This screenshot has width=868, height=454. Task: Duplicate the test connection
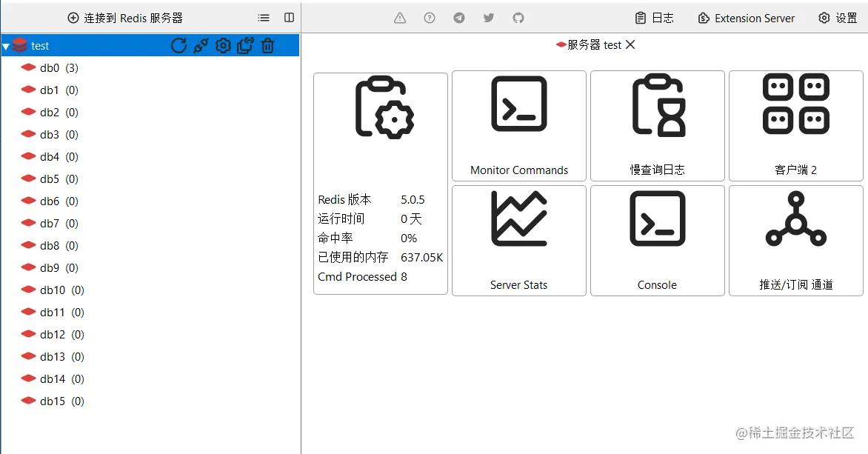tap(245, 45)
